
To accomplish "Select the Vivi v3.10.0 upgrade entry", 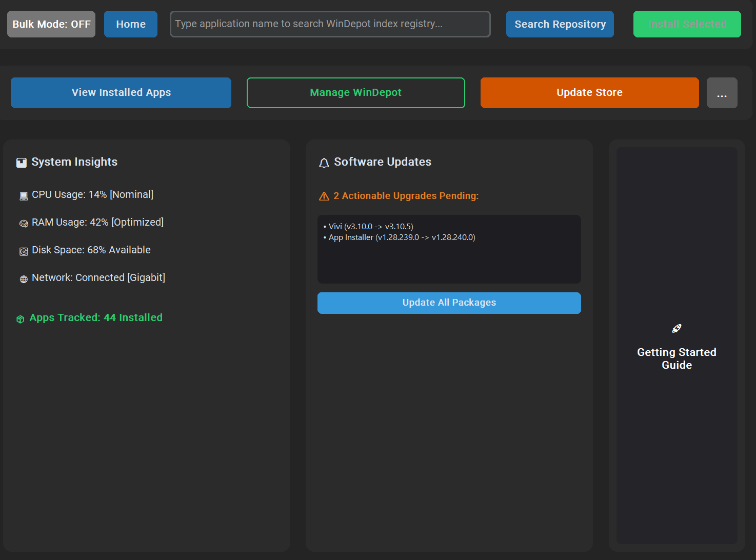I will (x=368, y=226).
